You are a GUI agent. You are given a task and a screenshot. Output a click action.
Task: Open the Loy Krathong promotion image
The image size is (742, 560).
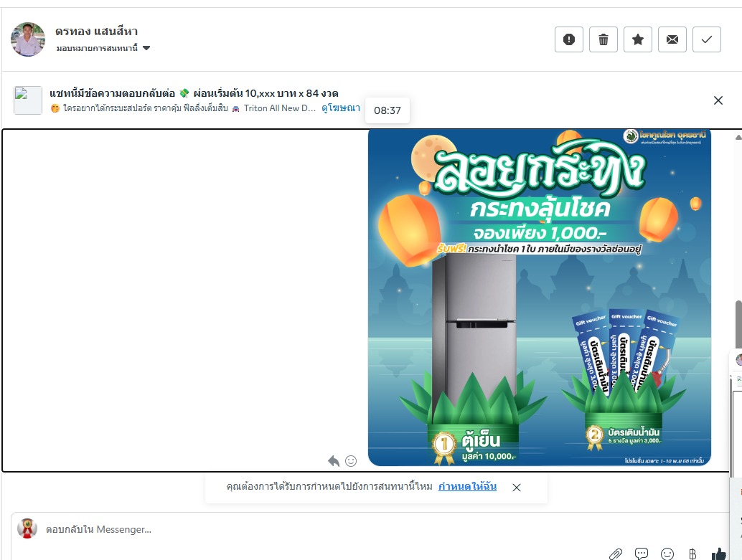click(540, 298)
